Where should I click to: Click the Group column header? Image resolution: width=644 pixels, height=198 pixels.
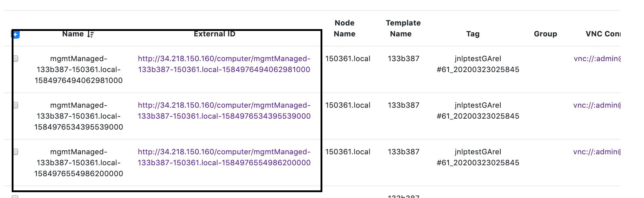click(x=545, y=34)
